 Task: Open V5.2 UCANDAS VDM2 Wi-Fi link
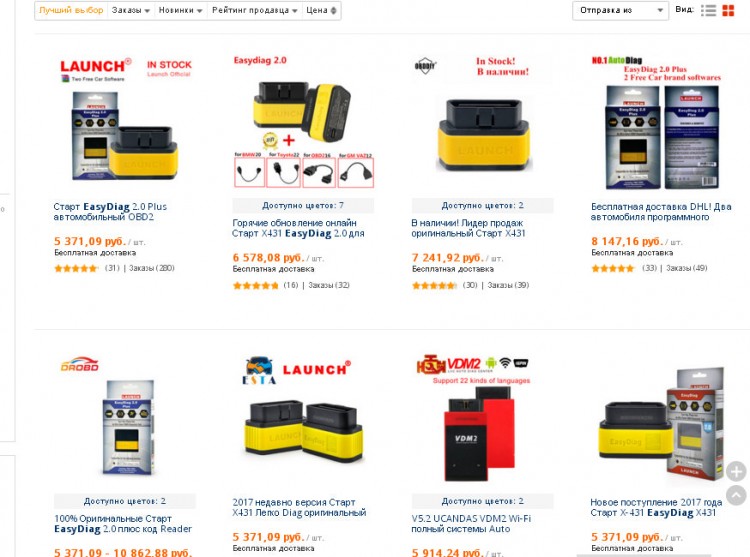(x=471, y=524)
